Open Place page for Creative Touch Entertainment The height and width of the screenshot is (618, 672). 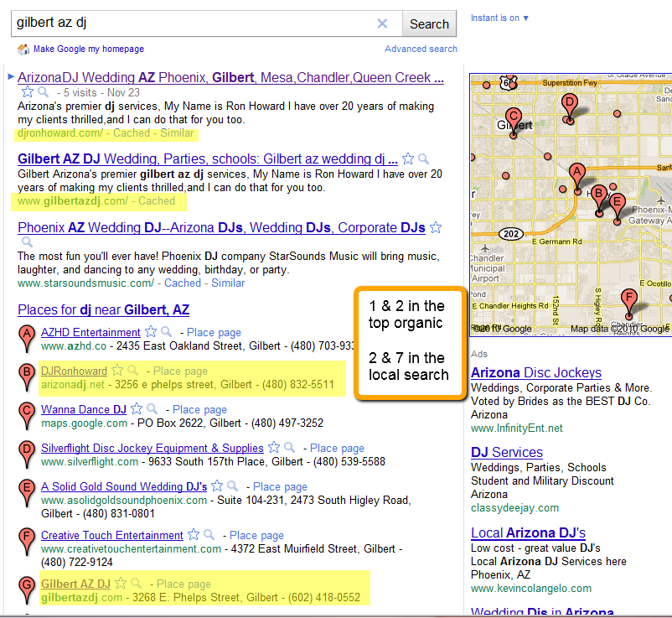tap(256, 535)
